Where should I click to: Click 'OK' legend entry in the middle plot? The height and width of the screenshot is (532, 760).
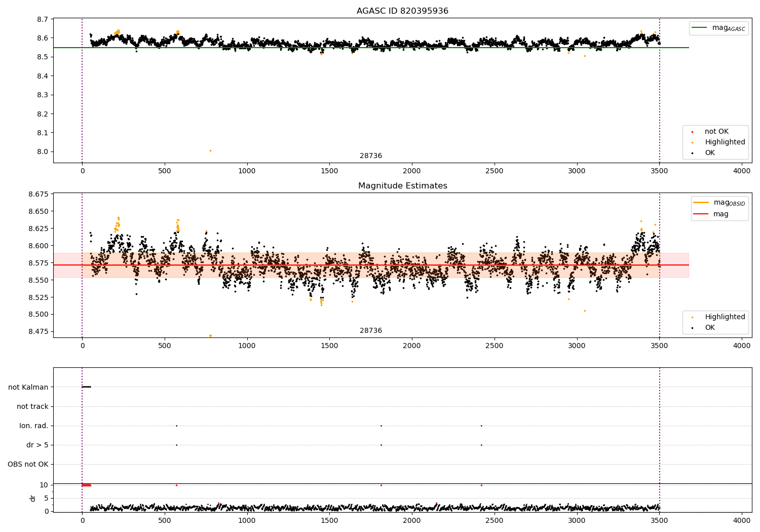point(709,328)
